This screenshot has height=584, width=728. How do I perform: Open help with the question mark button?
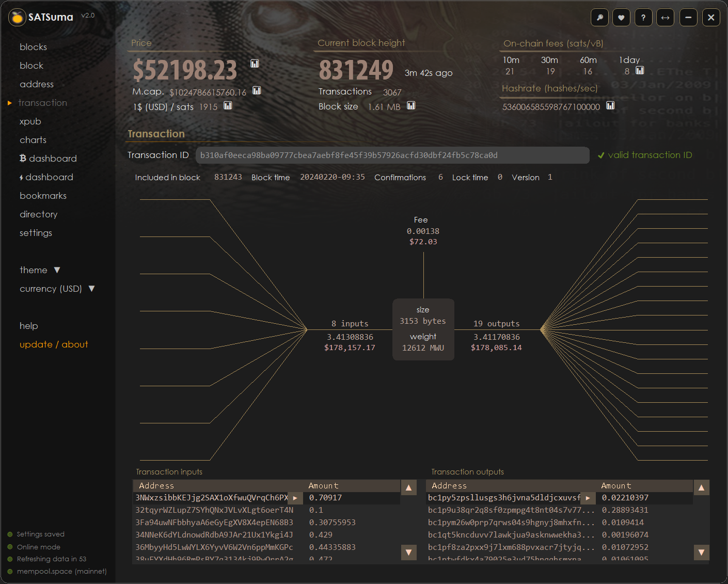coord(643,18)
